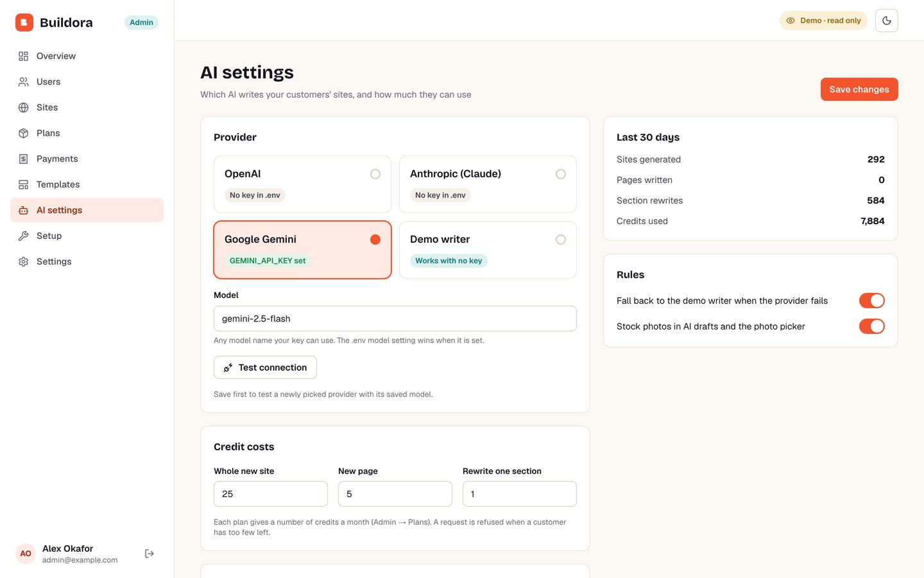Click the Model name input field
Screen dimensions: 924x578
pos(395,319)
